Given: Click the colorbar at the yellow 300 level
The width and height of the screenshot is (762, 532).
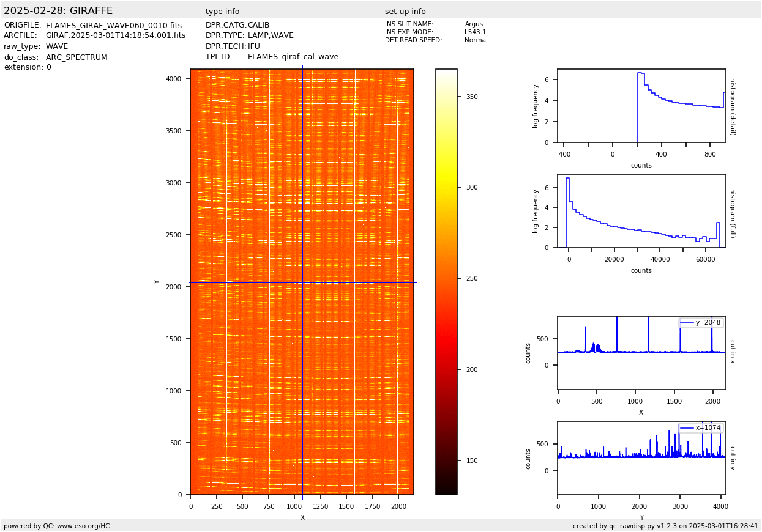Looking at the screenshot, I should (x=446, y=187).
